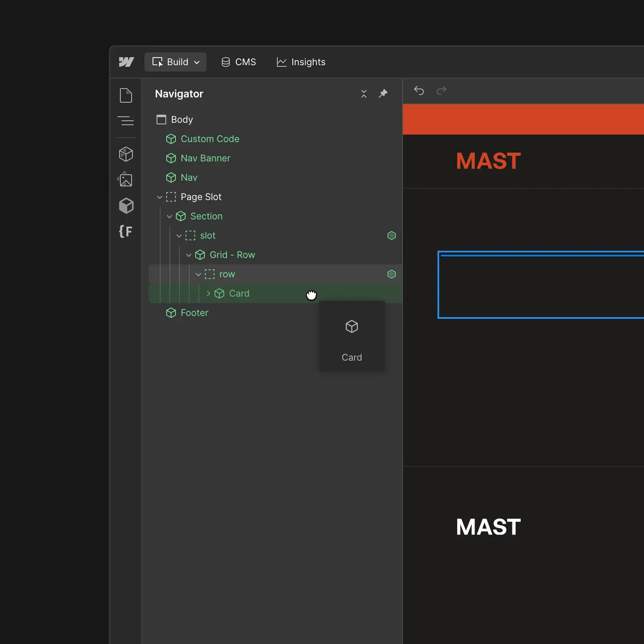Image resolution: width=644 pixels, height=644 pixels.
Task: Open the Add Elements panel
Action: [126, 154]
